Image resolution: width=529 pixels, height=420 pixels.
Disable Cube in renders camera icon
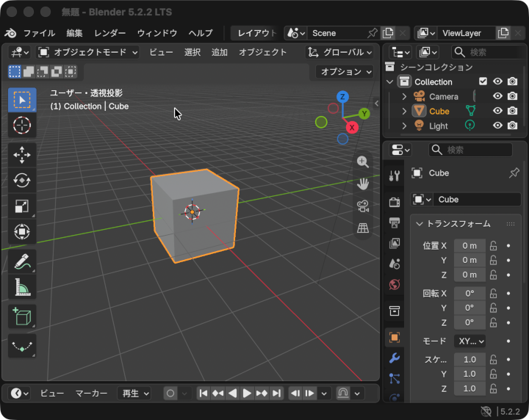point(513,111)
